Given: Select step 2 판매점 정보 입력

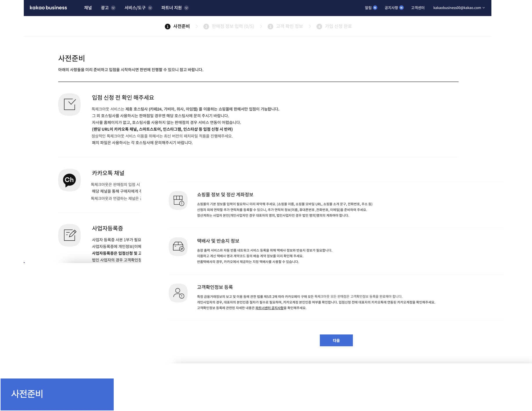Looking at the screenshot, I should 229,26.
